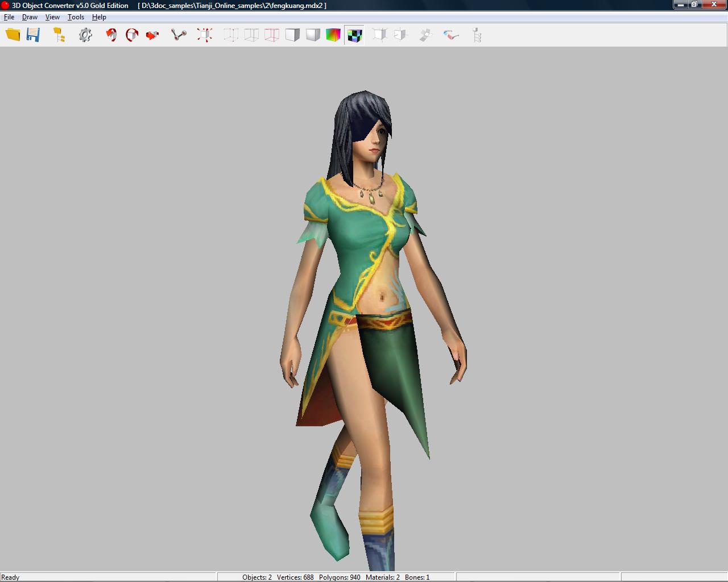Viewport: 728px width, 582px height.
Task: Click the second box view icon with axis
Action: 400,35
